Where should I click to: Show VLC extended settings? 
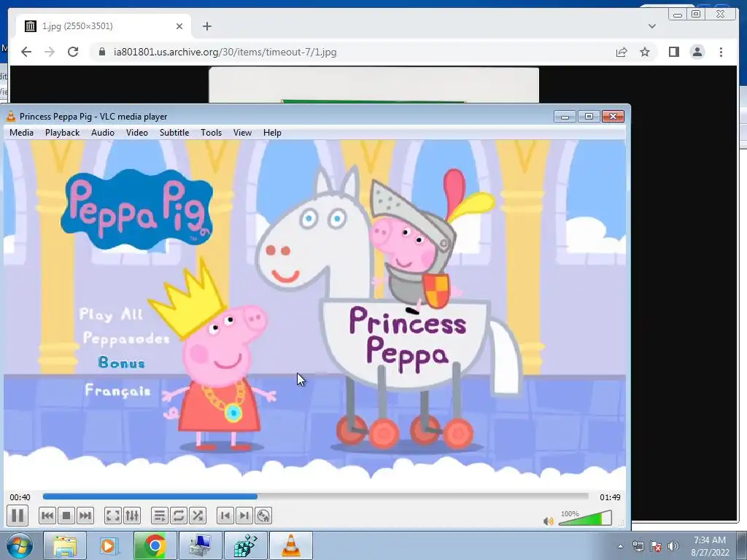132,516
